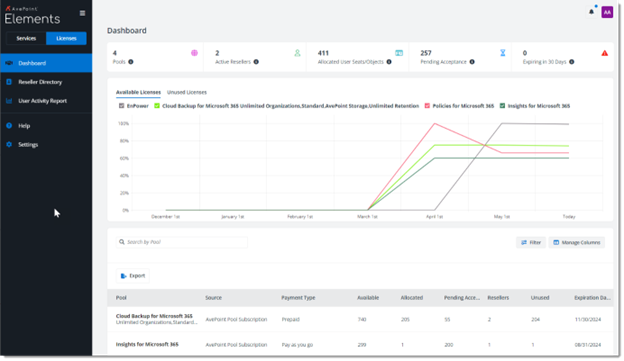Open Settings in the sidebar

[46, 144]
